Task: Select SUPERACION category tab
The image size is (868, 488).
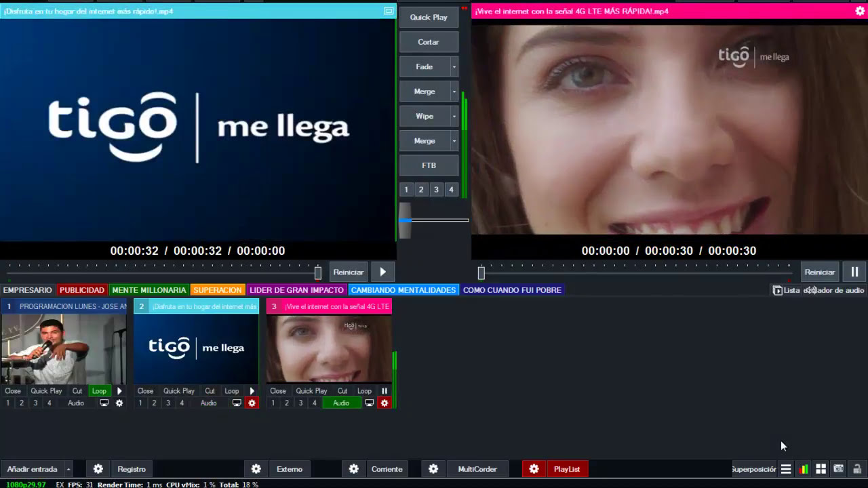Action: tap(218, 290)
